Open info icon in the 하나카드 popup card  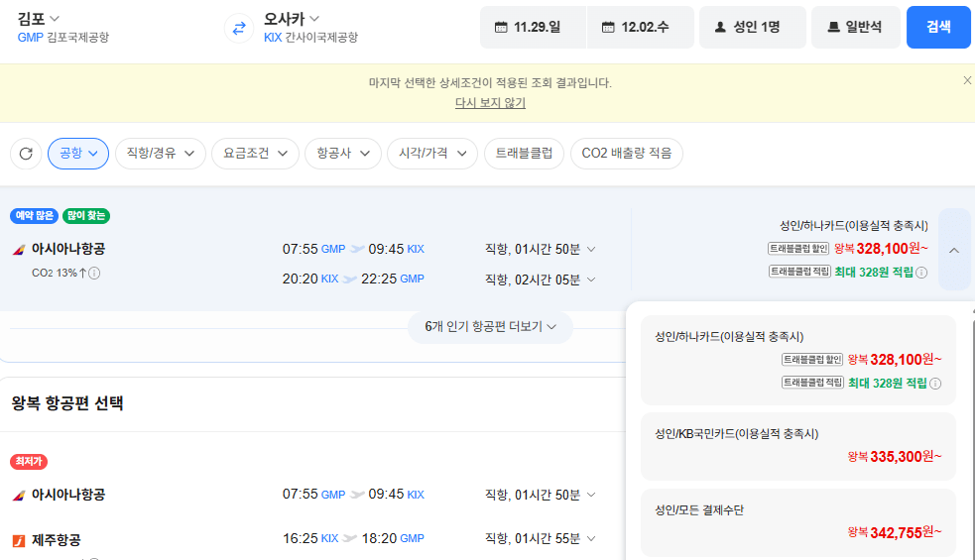pos(935,384)
